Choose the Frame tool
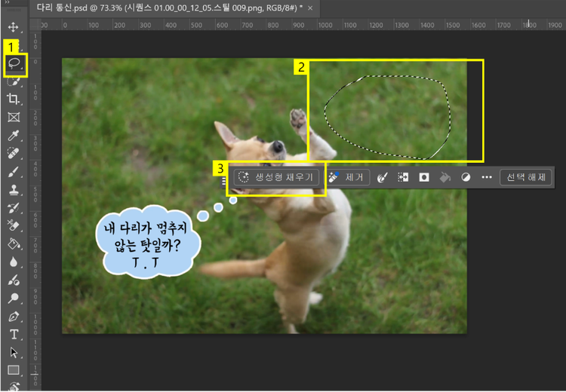The height and width of the screenshot is (392, 566). (14, 118)
